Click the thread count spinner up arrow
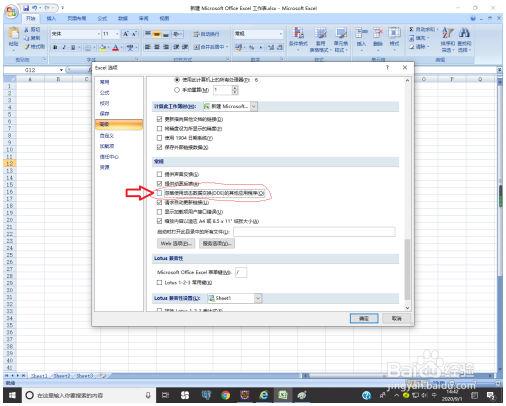The height and width of the screenshot is (406, 506). 235,88
